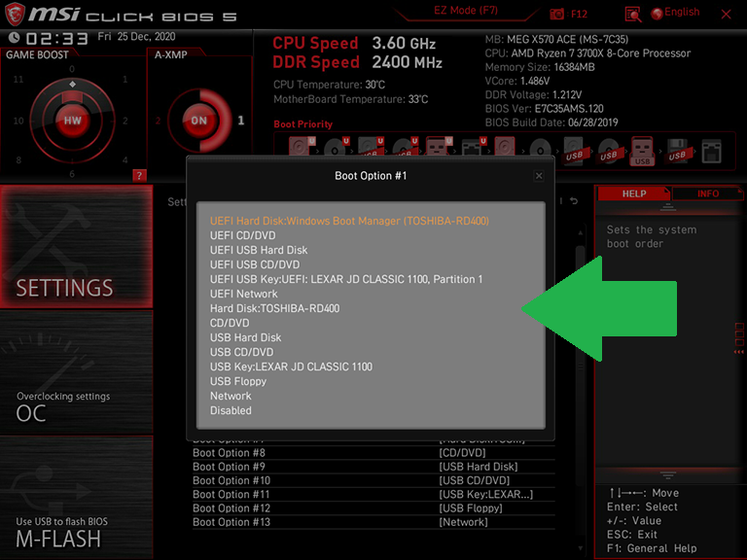Close the Boot Option #1 dialog
The width and height of the screenshot is (747, 560).
click(539, 176)
